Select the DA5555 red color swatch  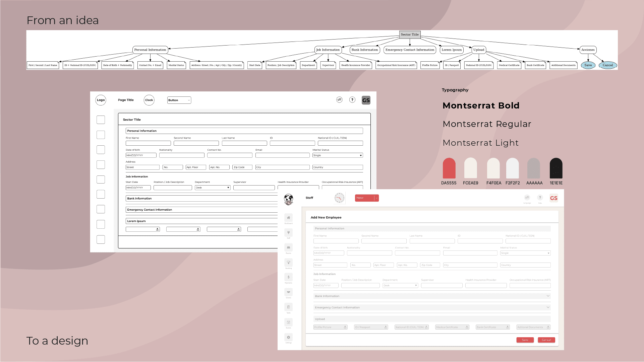449,168
